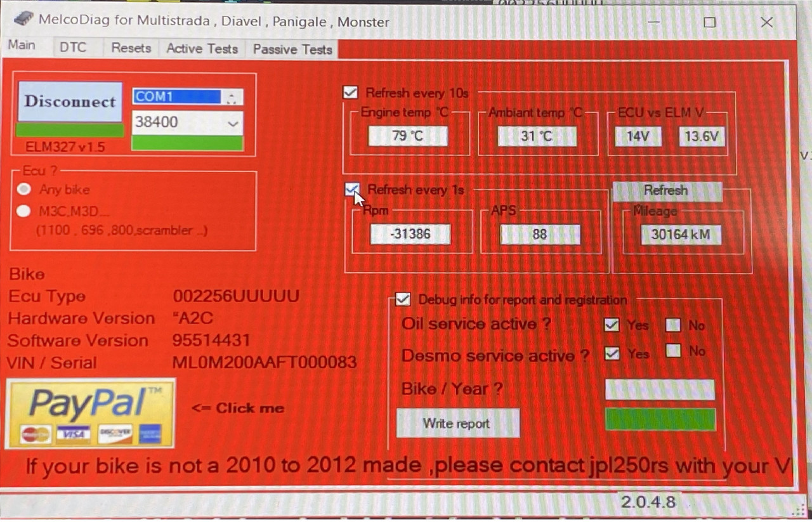This screenshot has height=522, width=812.
Task: Check Oil service active Yes
Action: [612, 325]
